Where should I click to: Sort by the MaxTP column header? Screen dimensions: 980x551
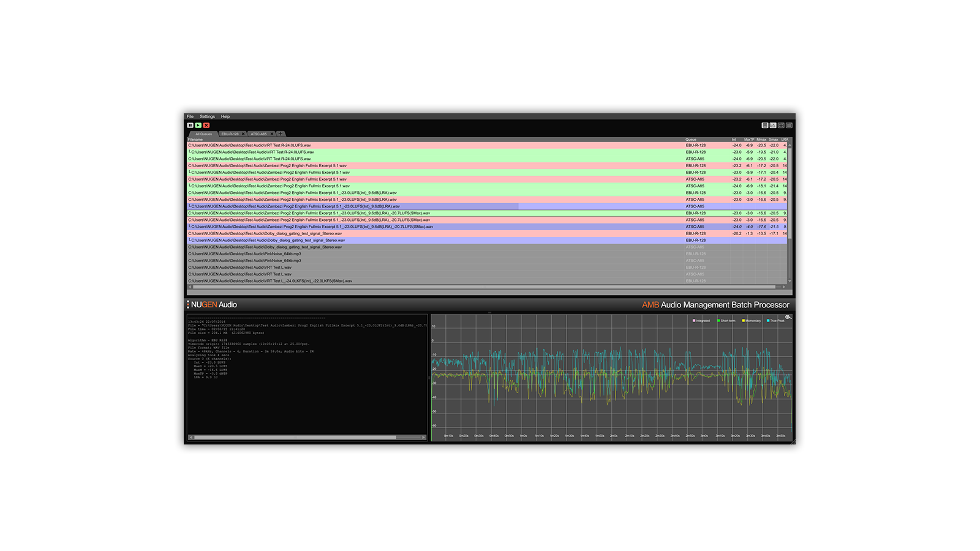point(749,140)
